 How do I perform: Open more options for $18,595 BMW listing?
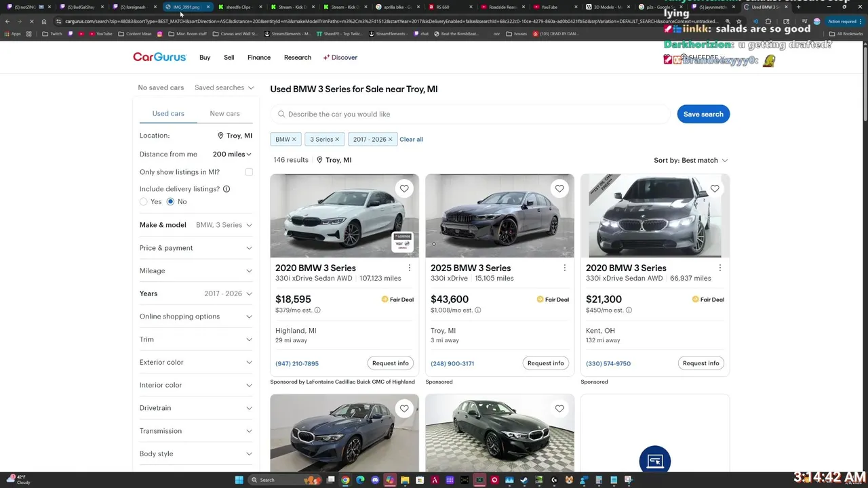click(410, 268)
